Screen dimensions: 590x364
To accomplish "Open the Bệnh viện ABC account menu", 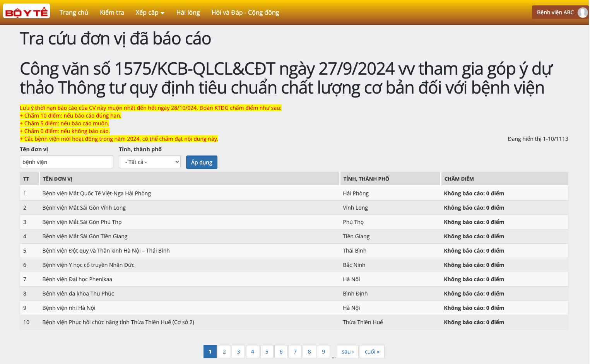I will point(555,12).
